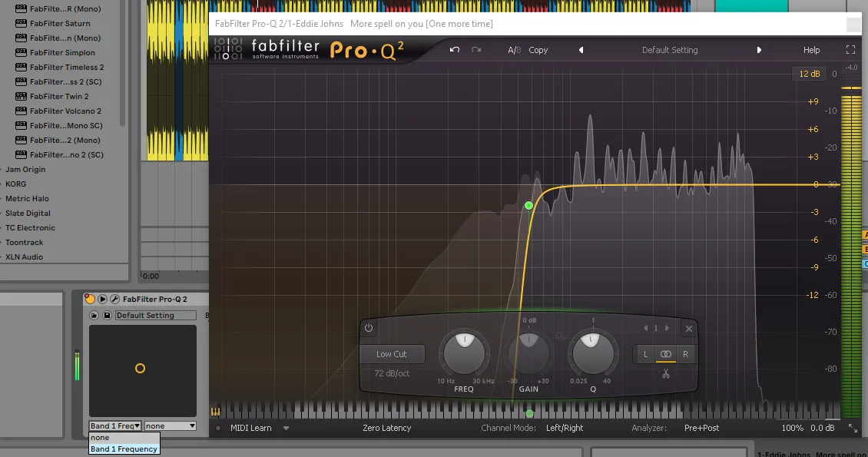Viewport: 868px width, 457px height.
Task: Set band to stereo linked mode
Action: tap(666, 354)
